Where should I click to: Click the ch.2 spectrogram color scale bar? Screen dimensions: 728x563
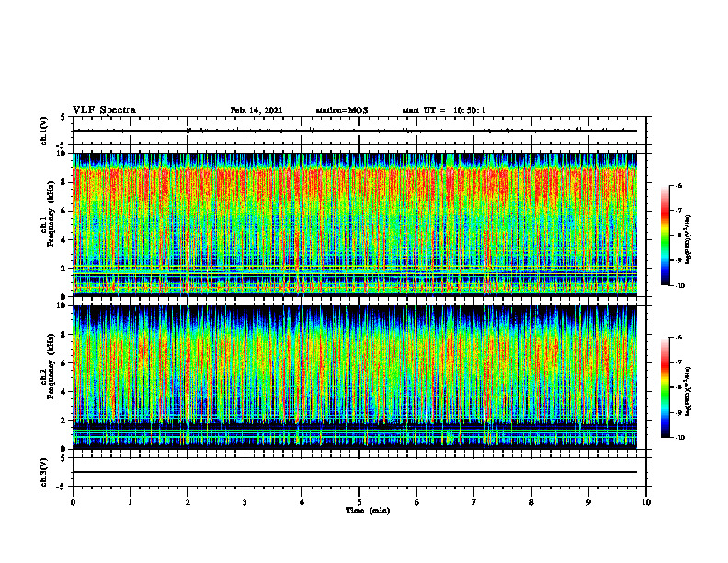(665, 387)
